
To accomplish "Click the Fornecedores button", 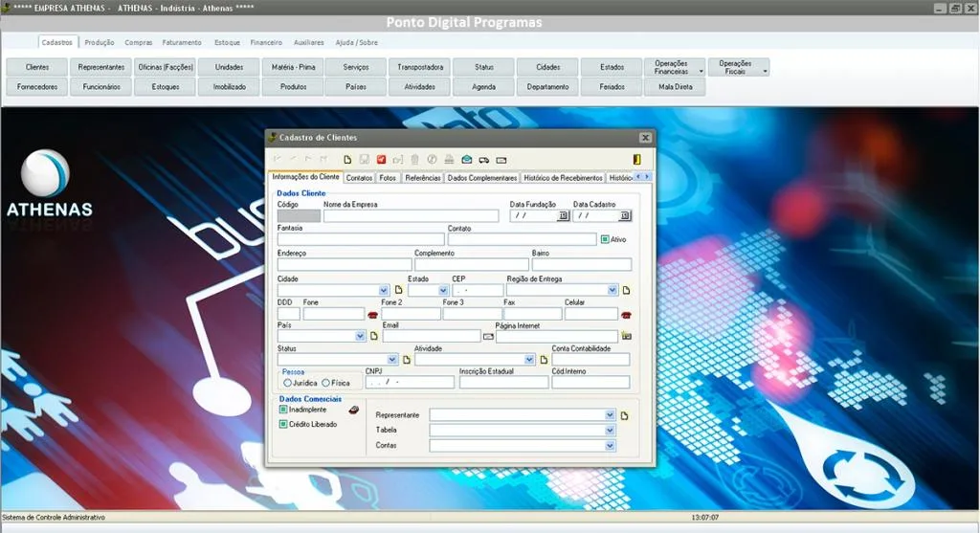I will click(x=37, y=87).
